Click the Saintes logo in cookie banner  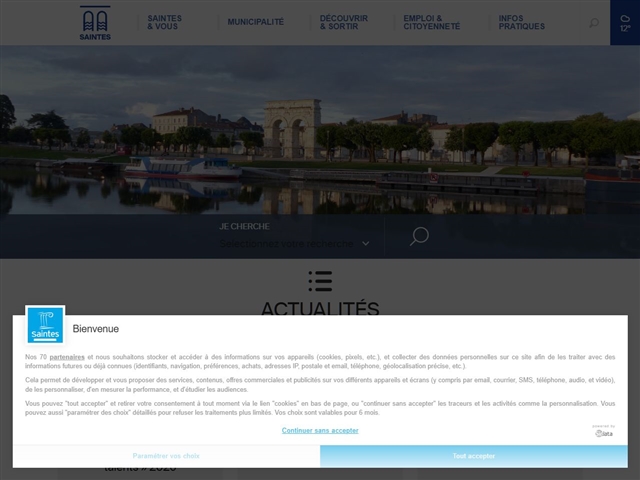pos(45,325)
